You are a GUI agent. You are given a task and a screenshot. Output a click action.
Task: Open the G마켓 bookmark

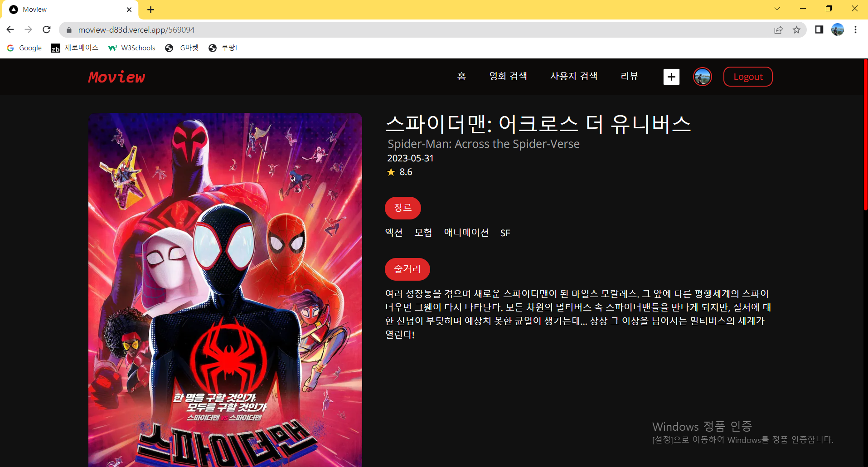pyautogui.click(x=182, y=48)
